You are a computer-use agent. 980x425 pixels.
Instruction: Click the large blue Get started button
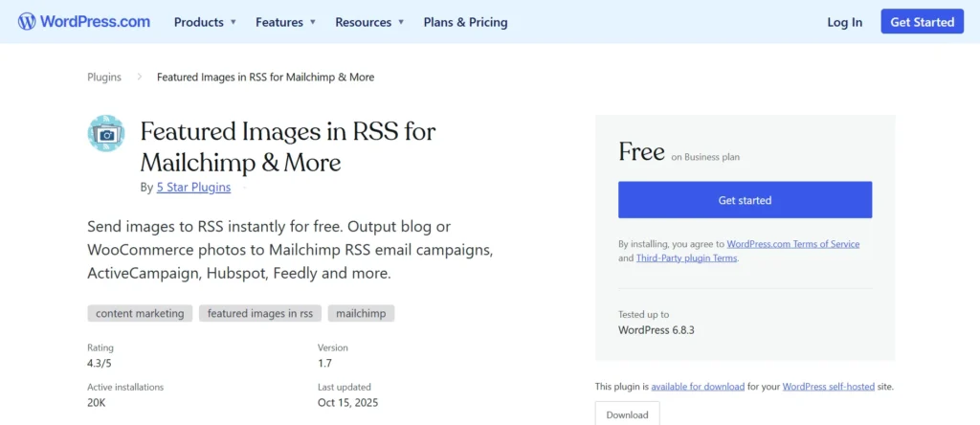click(745, 200)
